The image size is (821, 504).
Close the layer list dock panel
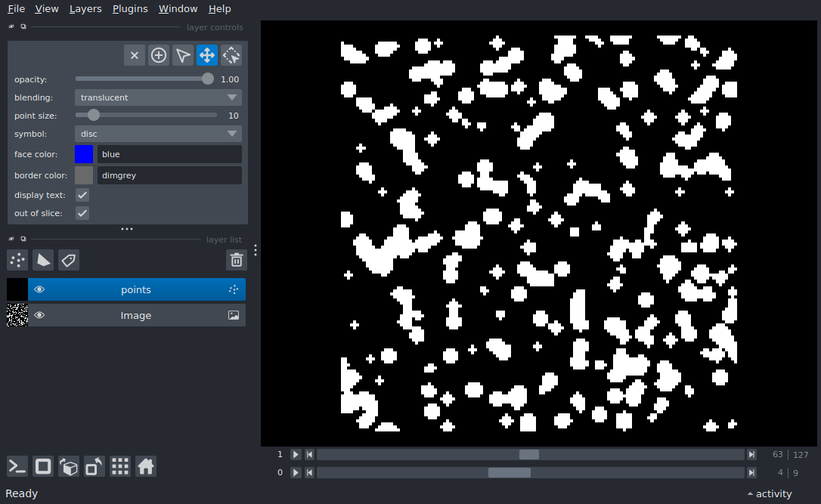pyautogui.click(x=11, y=240)
